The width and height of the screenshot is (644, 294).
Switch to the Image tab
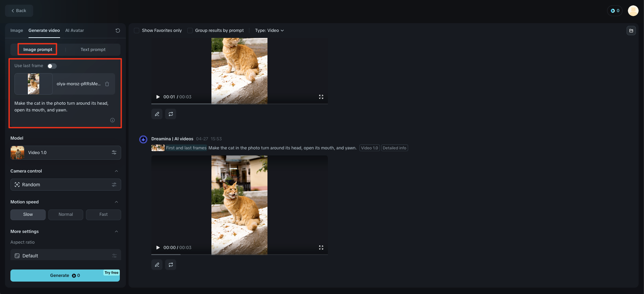point(17,31)
